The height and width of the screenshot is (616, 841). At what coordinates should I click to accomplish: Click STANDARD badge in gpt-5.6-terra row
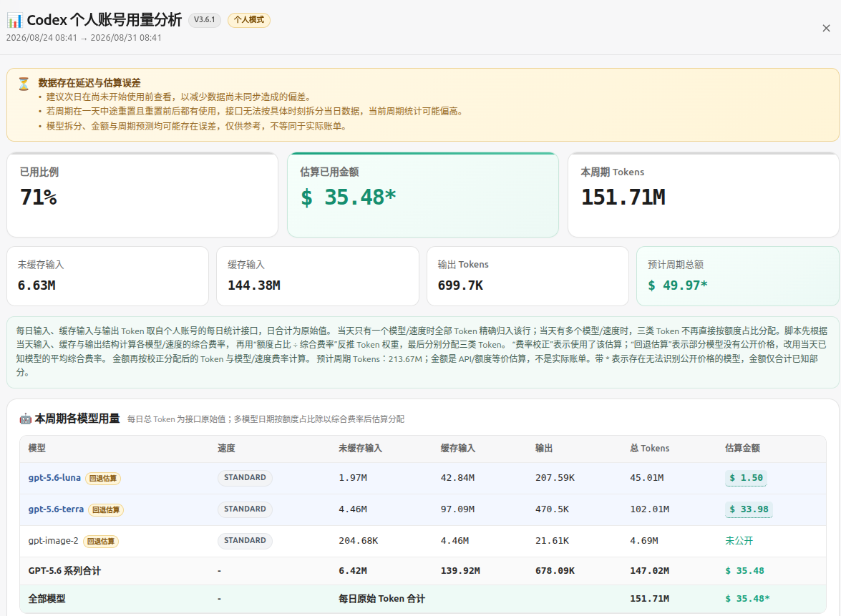[245, 509]
